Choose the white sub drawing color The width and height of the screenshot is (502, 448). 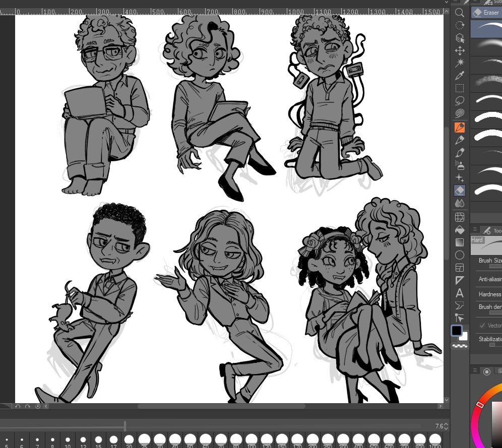[x=464, y=337]
